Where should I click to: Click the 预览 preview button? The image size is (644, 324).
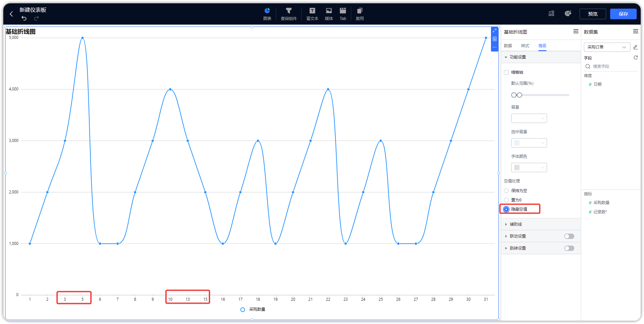click(593, 14)
